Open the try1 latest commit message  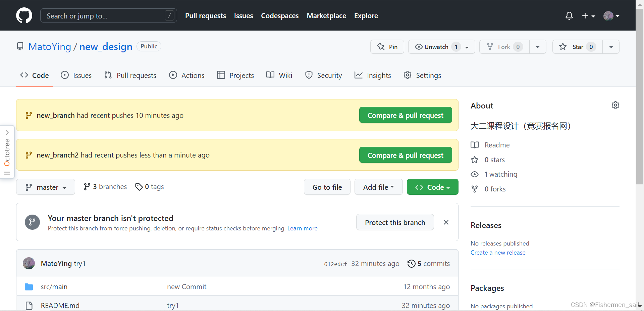point(80,264)
